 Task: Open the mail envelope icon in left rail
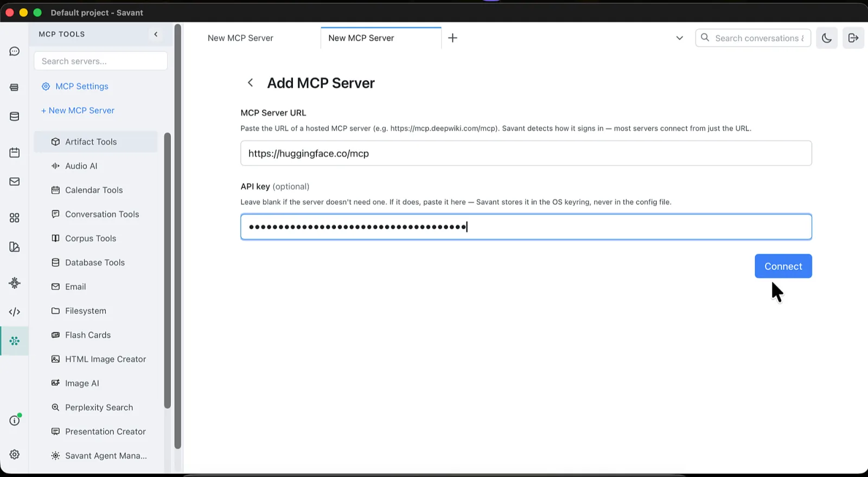tap(15, 182)
